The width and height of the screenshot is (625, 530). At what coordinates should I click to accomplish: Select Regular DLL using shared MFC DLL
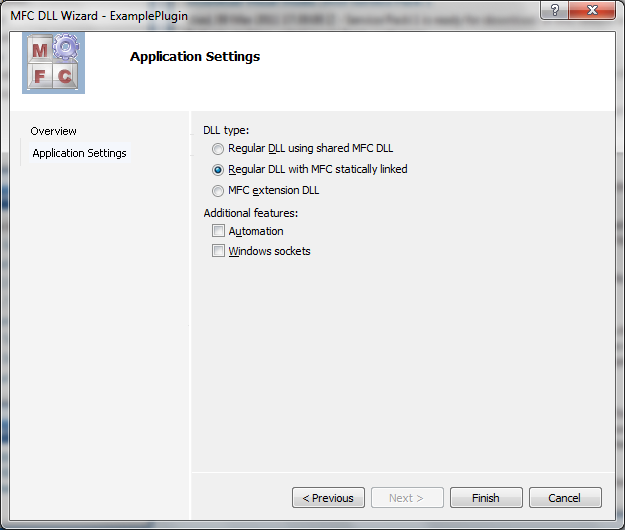pyautogui.click(x=218, y=149)
